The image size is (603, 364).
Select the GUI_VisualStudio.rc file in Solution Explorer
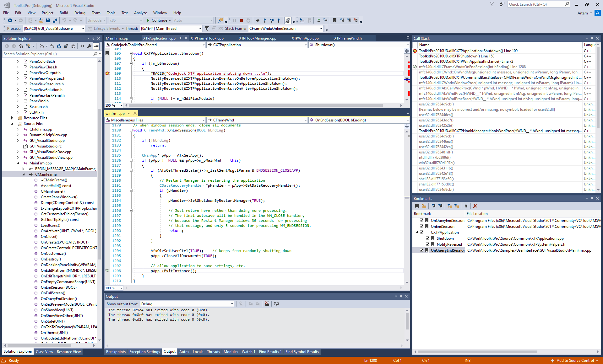pos(46,146)
